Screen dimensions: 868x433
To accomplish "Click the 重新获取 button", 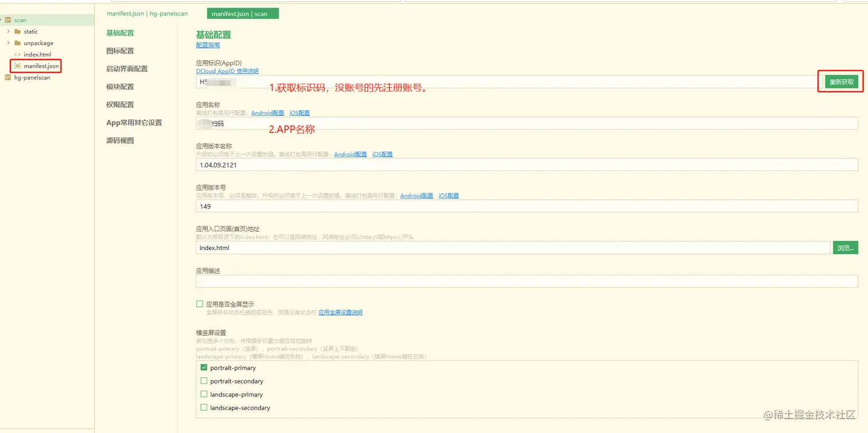I will coord(842,82).
